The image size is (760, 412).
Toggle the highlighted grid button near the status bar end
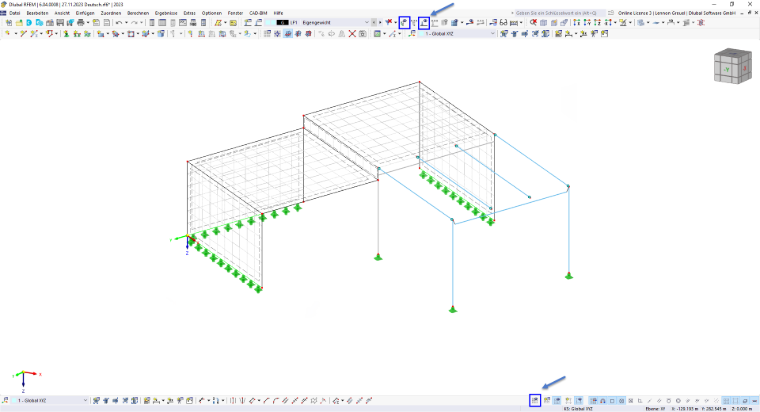pyautogui.click(x=726, y=400)
